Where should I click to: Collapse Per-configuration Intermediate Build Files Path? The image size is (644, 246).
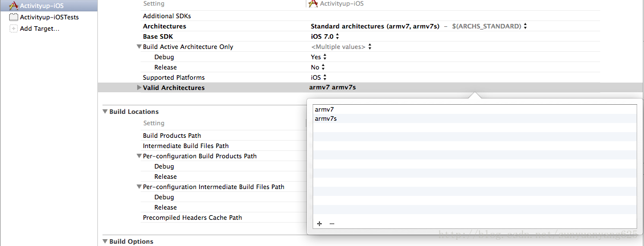[140, 187]
